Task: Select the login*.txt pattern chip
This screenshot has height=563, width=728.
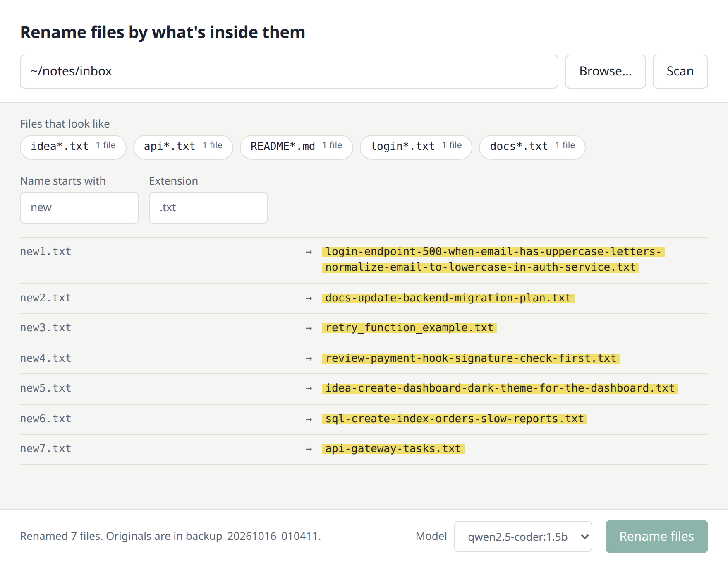Action: [416, 147]
